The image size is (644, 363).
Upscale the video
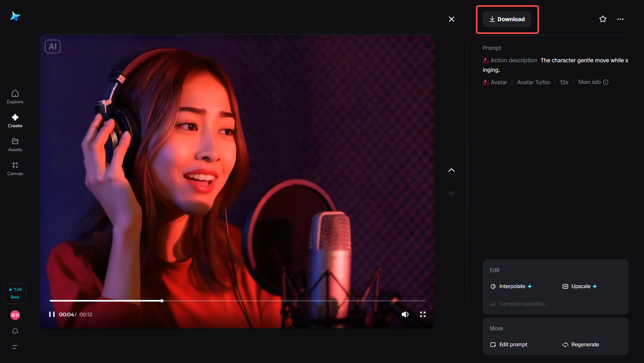[x=580, y=286]
